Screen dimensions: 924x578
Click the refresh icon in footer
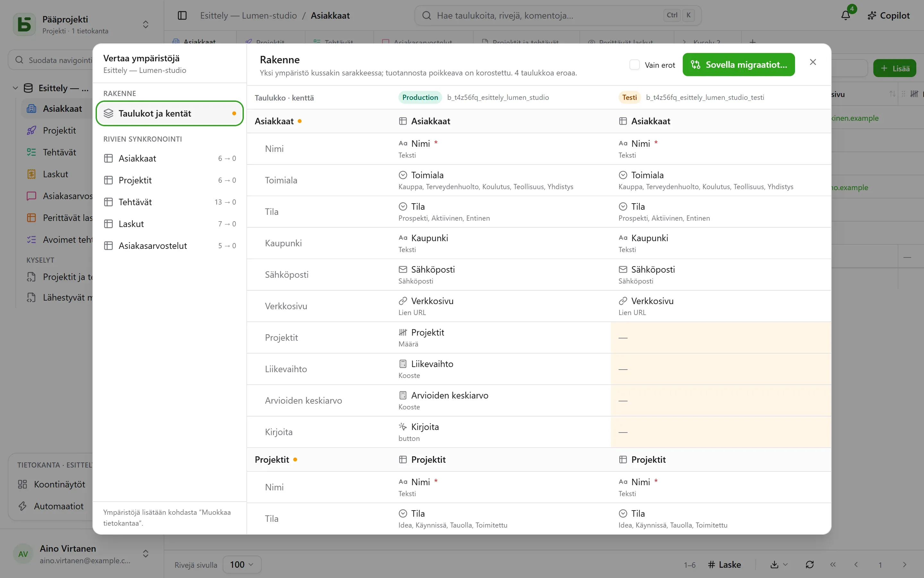pyautogui.click(x=809, y=565)
